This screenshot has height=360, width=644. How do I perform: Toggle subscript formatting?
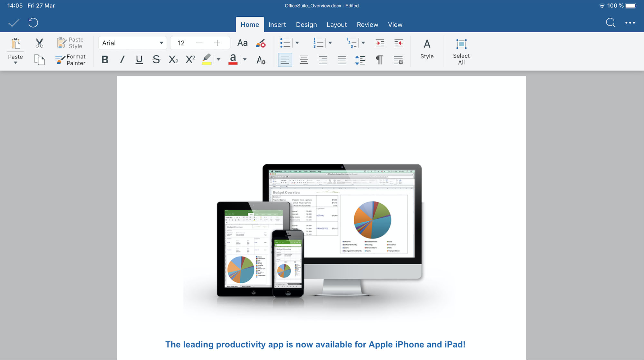coord(173,60)
